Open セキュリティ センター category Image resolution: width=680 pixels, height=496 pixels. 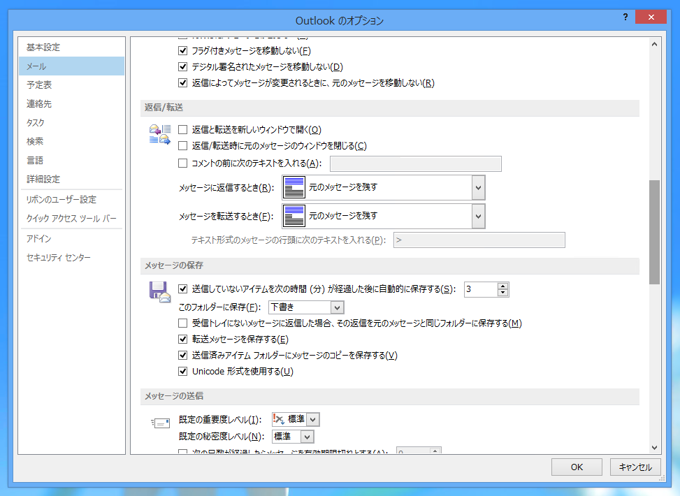(x=72, y=258)
